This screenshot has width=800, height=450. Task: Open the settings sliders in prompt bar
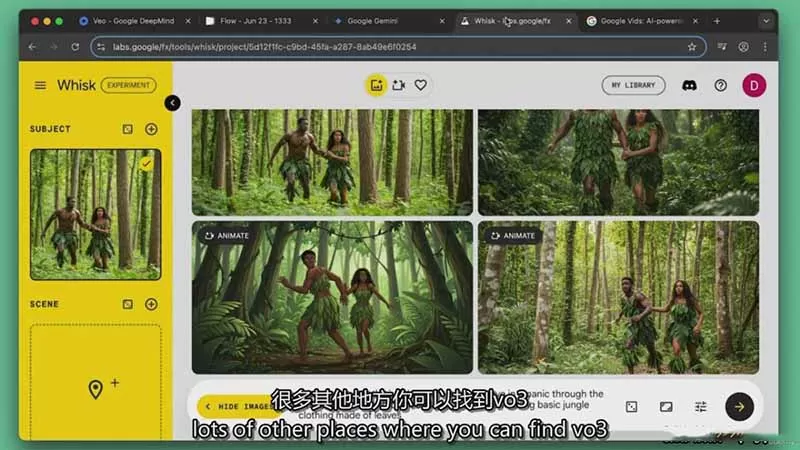click(701, 406)
